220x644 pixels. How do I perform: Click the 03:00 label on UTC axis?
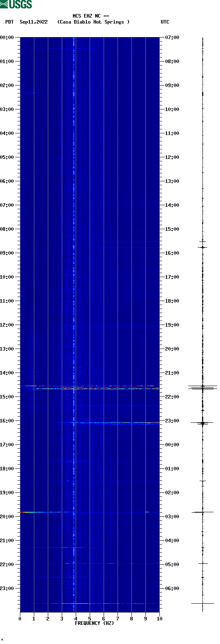172,517
